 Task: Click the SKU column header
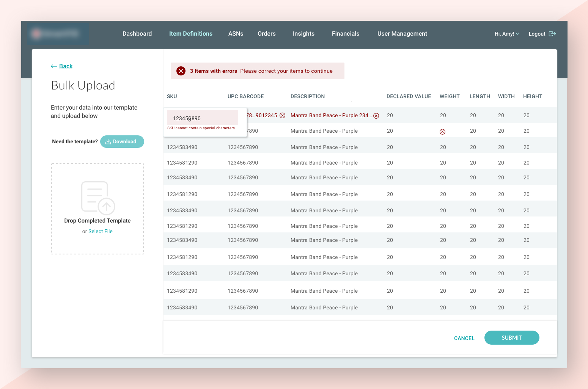tap(172, 96)
